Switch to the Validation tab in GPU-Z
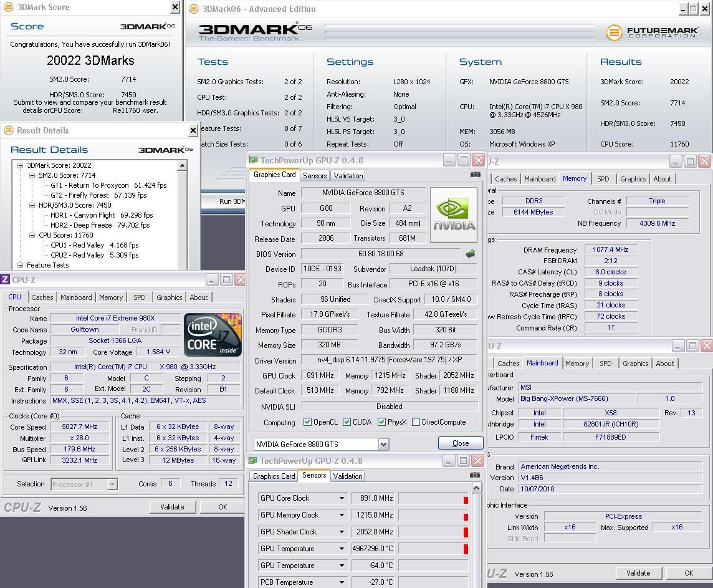 coord(348,176)
